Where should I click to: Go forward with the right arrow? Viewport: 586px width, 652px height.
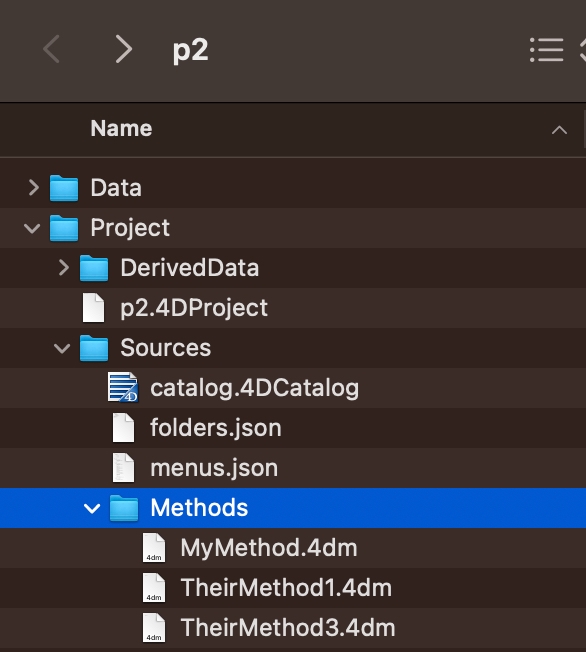point(124,49)
